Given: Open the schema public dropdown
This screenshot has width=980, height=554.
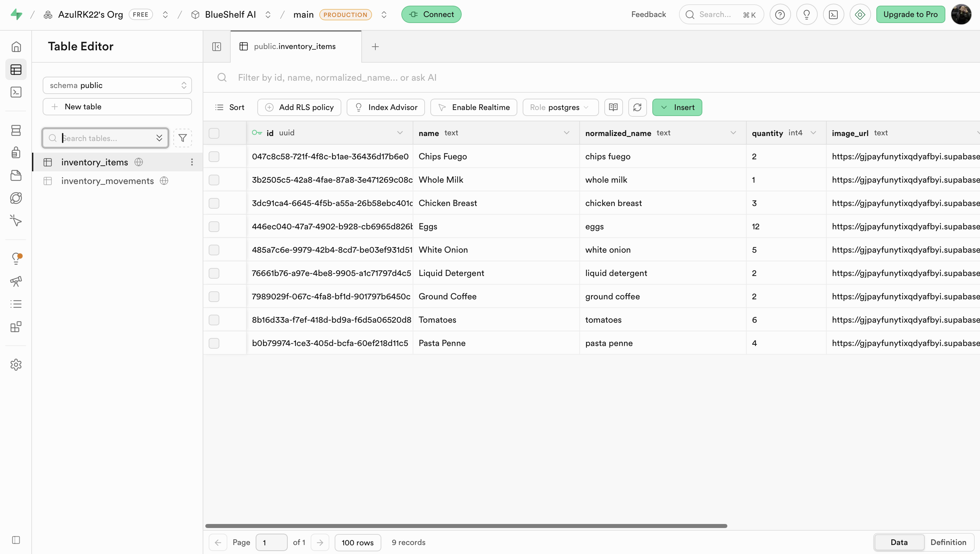Looking at the screenshot, I should (x=117, y=85).
